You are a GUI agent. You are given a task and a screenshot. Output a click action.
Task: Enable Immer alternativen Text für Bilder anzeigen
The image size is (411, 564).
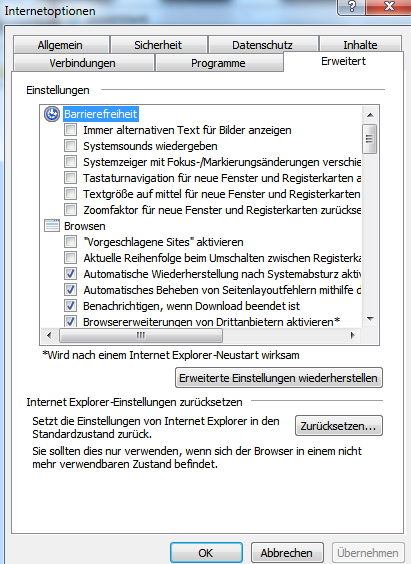click(x=70, y=130)
